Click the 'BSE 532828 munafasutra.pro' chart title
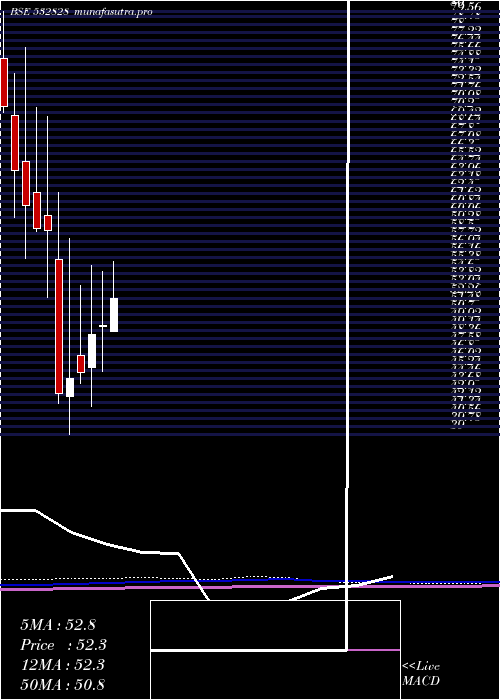 pyautogui.click(x=82, y=12)
